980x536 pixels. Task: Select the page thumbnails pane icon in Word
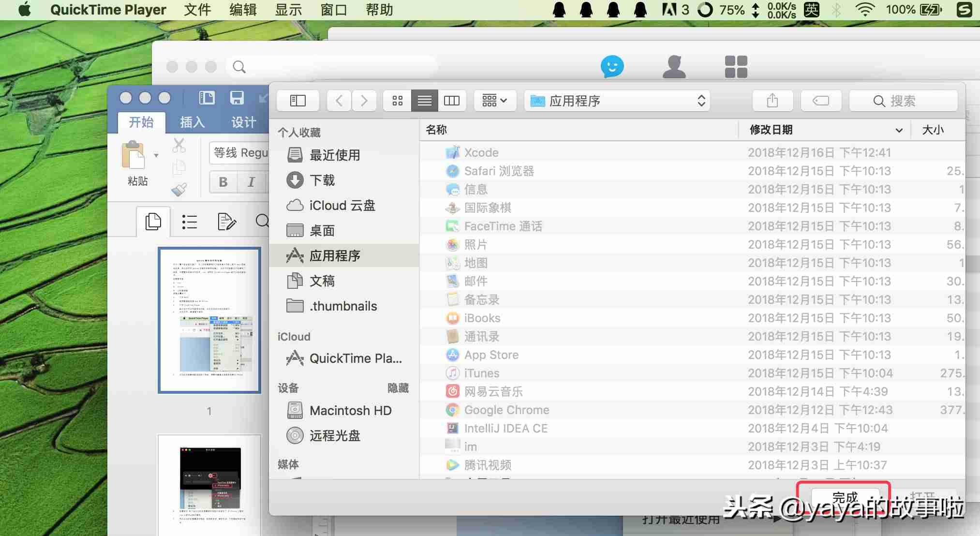point(153,222)
